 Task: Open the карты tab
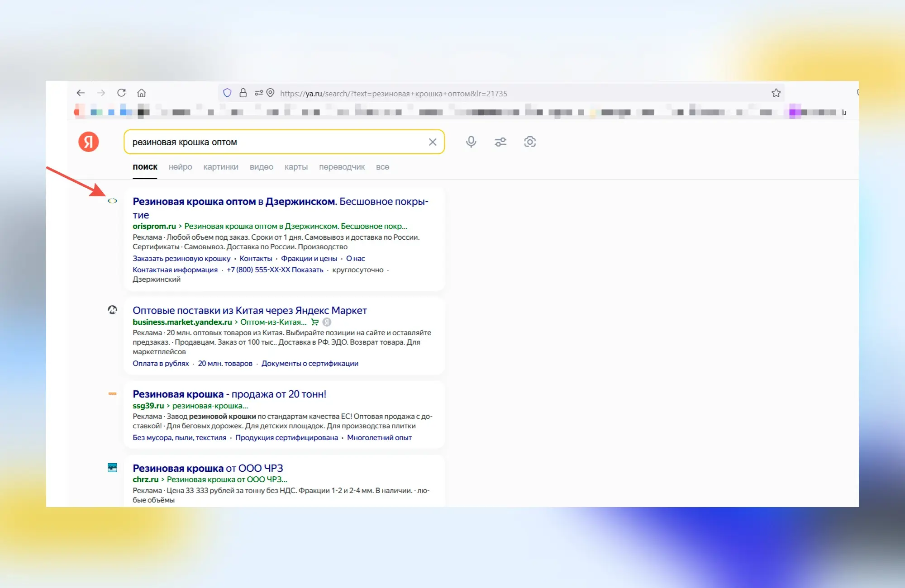tap(296, 167)
